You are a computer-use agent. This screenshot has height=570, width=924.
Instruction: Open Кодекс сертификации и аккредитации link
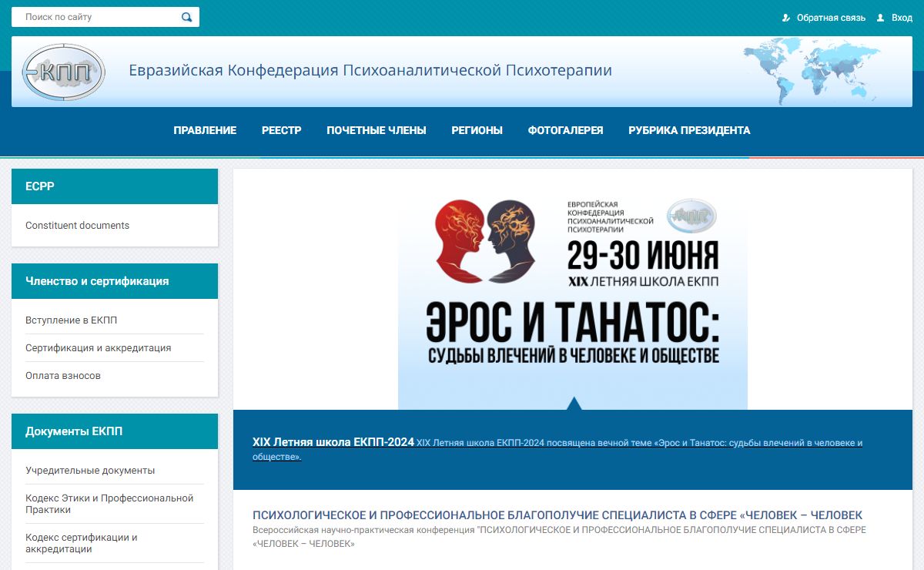click(82, 543)
